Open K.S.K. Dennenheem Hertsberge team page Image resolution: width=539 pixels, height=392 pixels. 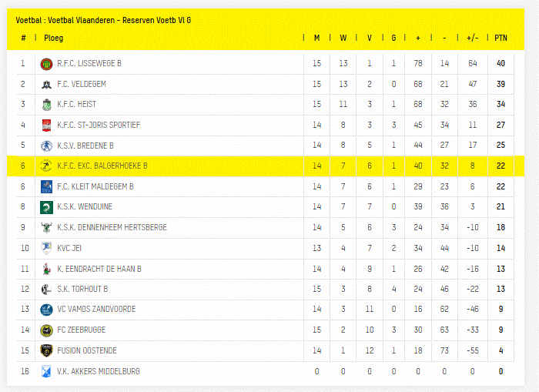click(112, 227)
